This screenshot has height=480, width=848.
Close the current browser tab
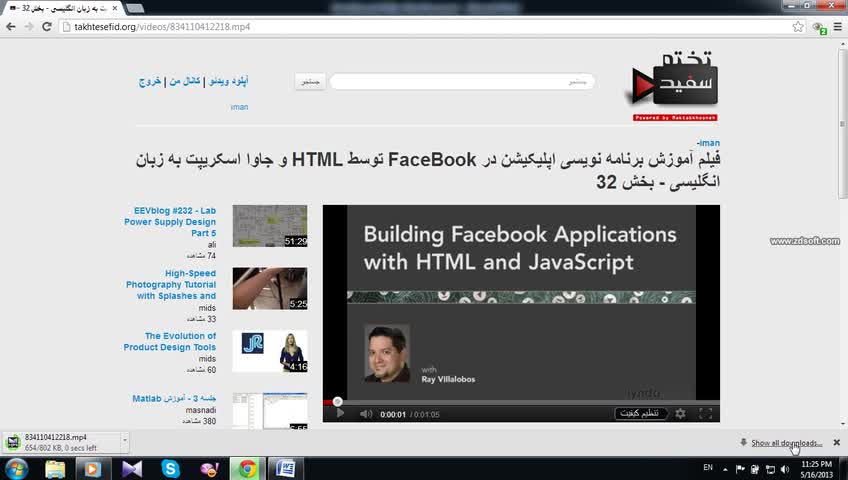pyautogui.click(x=115, y=8)
